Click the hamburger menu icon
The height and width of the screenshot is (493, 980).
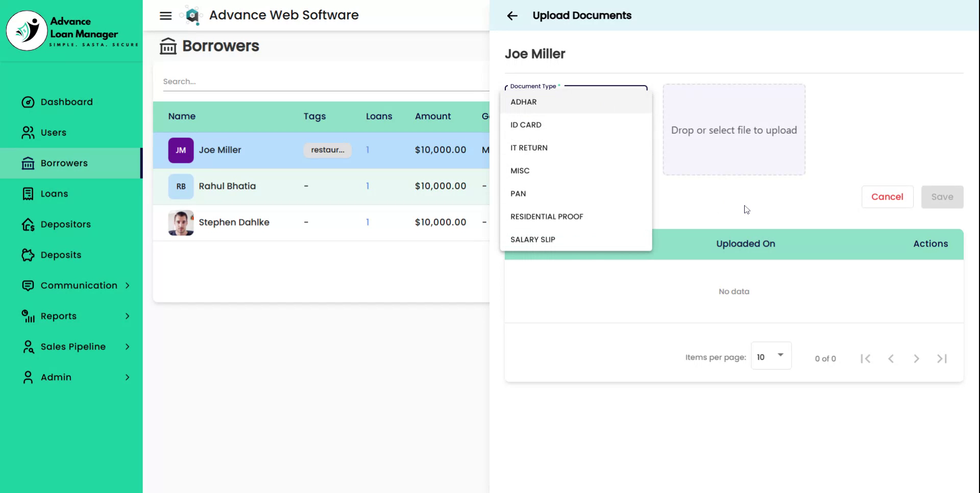coord(165,15)
